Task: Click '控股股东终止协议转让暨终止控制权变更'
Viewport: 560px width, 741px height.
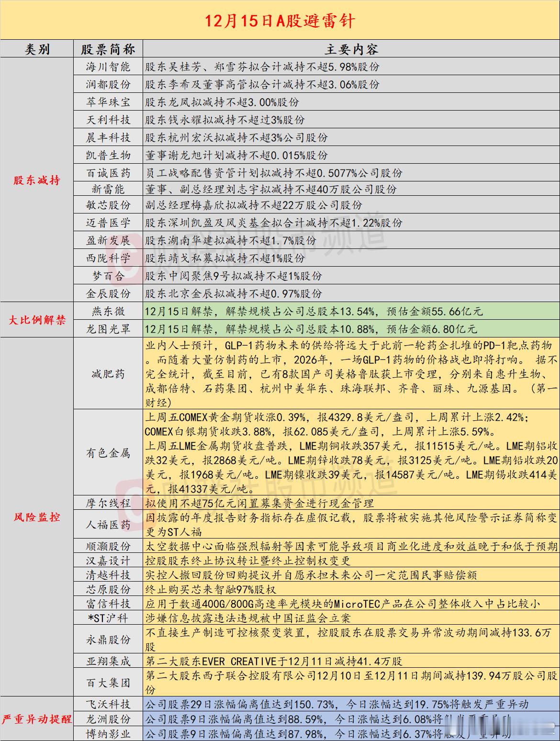Action: (248, 561)
